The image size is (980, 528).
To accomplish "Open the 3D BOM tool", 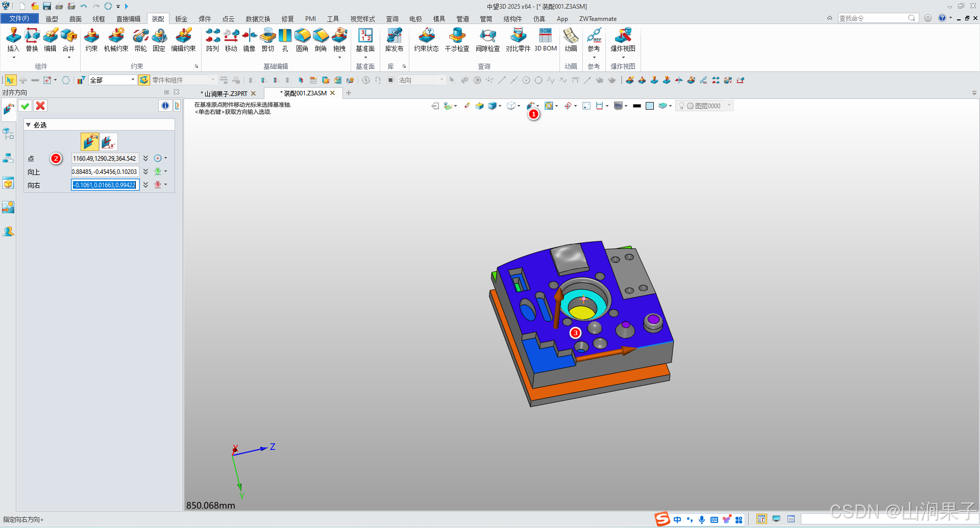I will click(x=545, y=41).
